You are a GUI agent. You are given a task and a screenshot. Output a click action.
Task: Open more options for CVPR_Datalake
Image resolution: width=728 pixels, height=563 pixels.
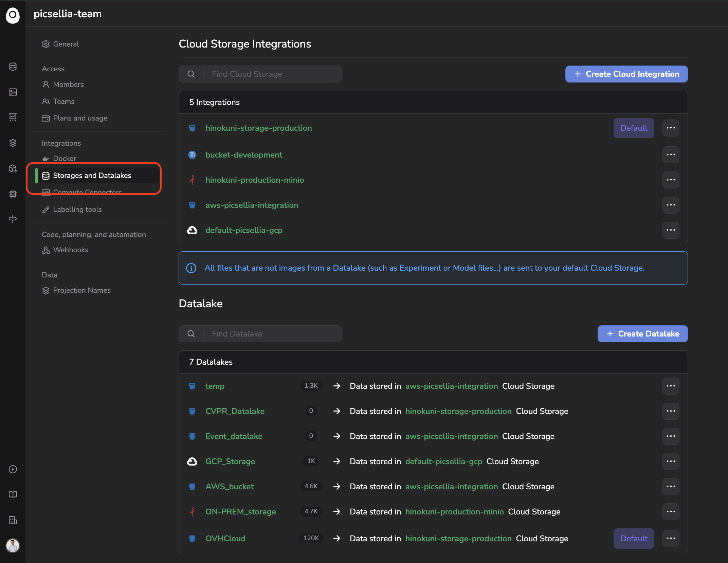[671, 411]
